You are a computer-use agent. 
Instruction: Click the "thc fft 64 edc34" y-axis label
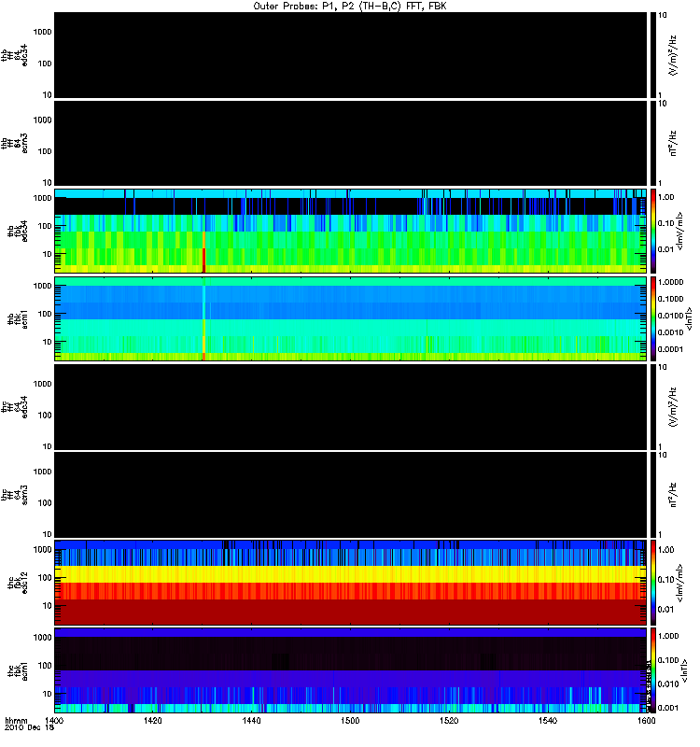(14, 407)
